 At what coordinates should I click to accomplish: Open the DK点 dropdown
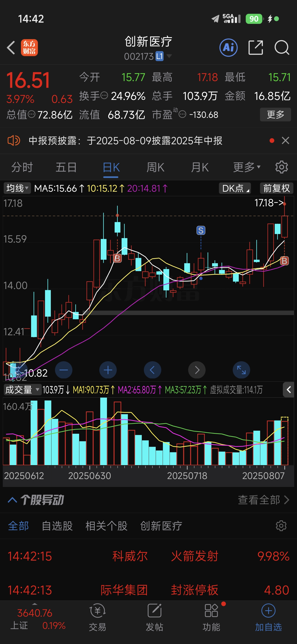[x=235, y=188]
